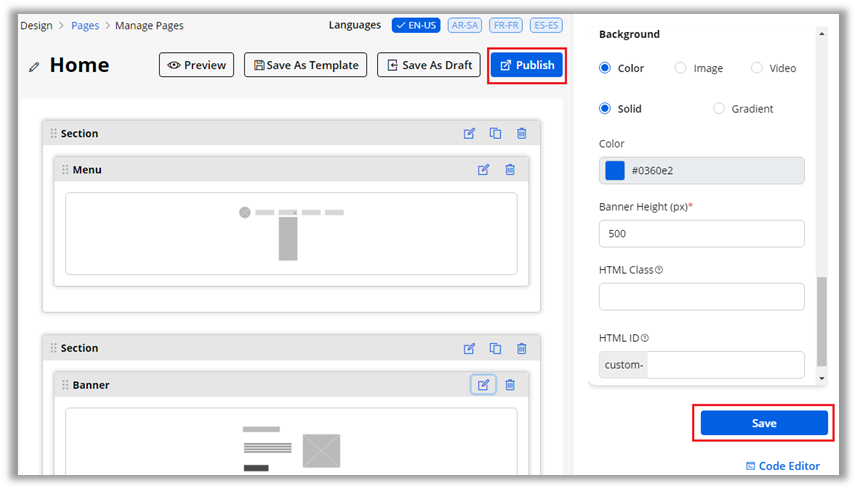Click pencil icon next to Home title

click(x=35, y=66)
